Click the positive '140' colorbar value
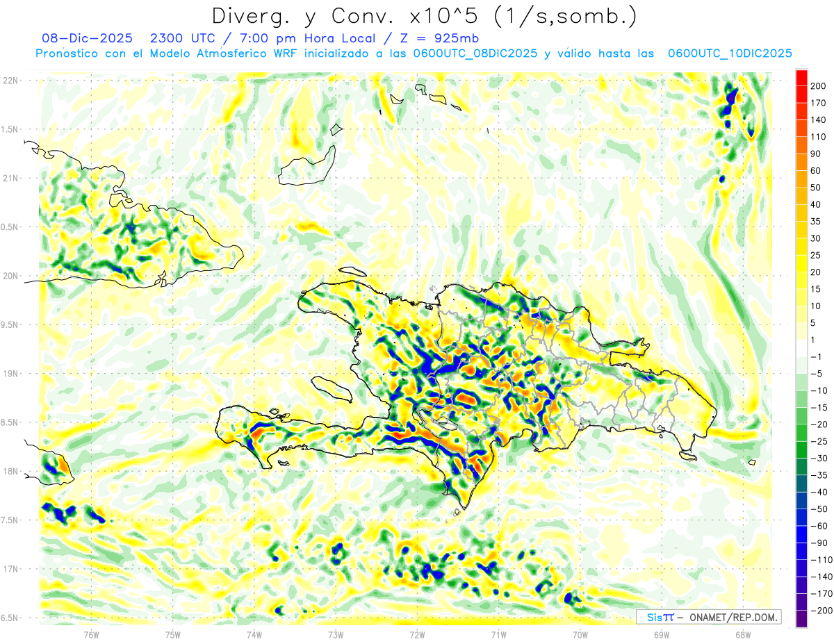 [819, 119]
